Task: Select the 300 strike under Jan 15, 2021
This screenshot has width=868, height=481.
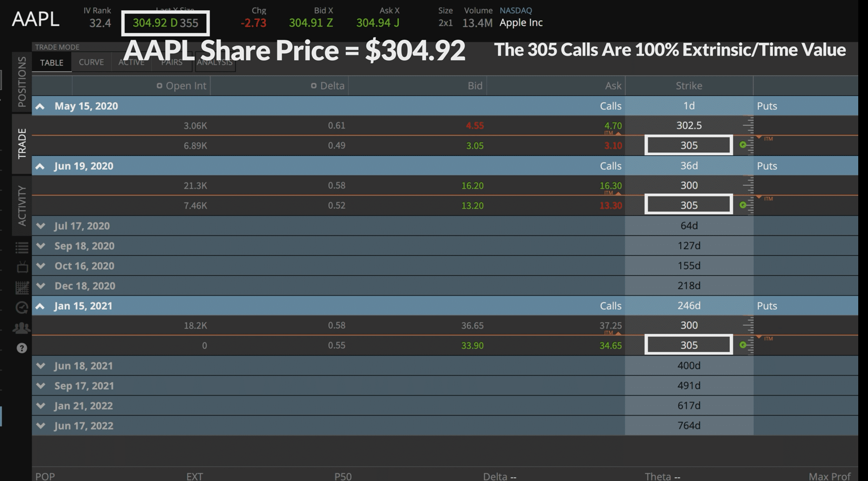Action: click(689, 325)
